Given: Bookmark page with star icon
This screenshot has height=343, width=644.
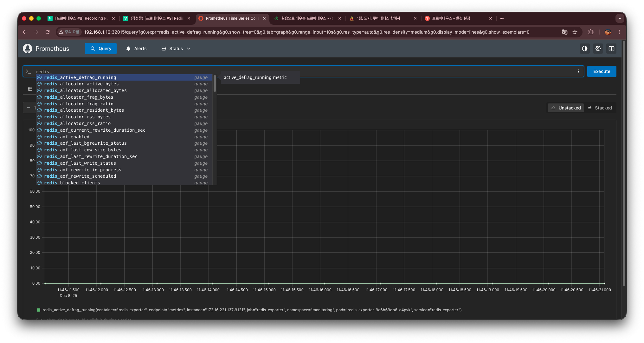Looking at the screenshot, I should click(575, 32).
